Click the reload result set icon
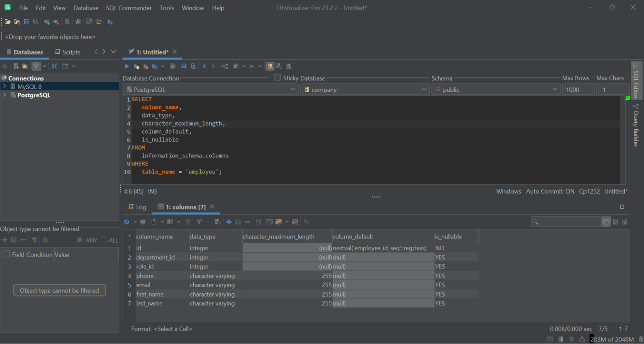 click(x=127, y=222)
